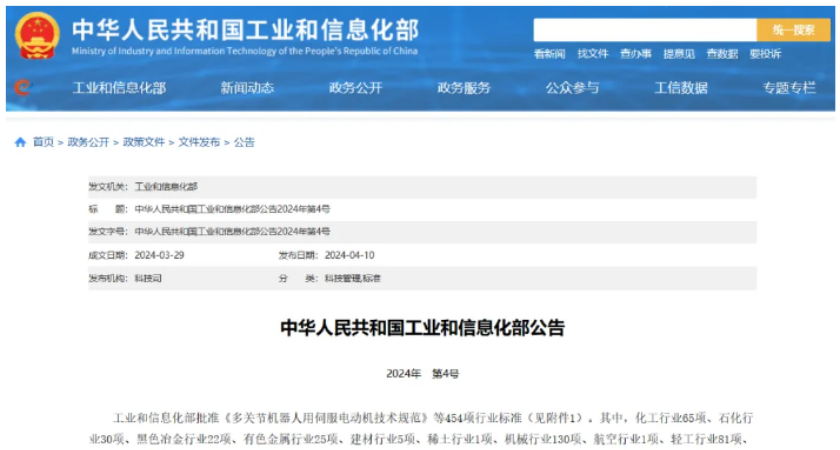Go to 政务公开 in the breadcrumb

point(88,142)
